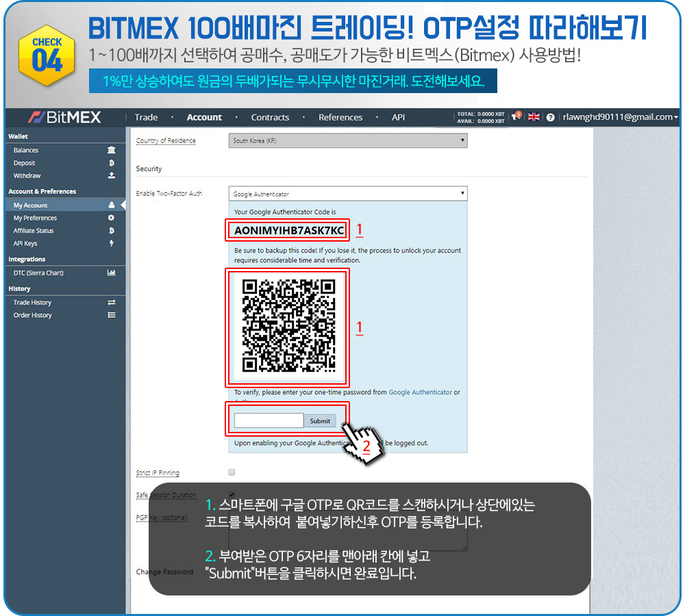Open the notifications megaphone icon

pos(516,116)
